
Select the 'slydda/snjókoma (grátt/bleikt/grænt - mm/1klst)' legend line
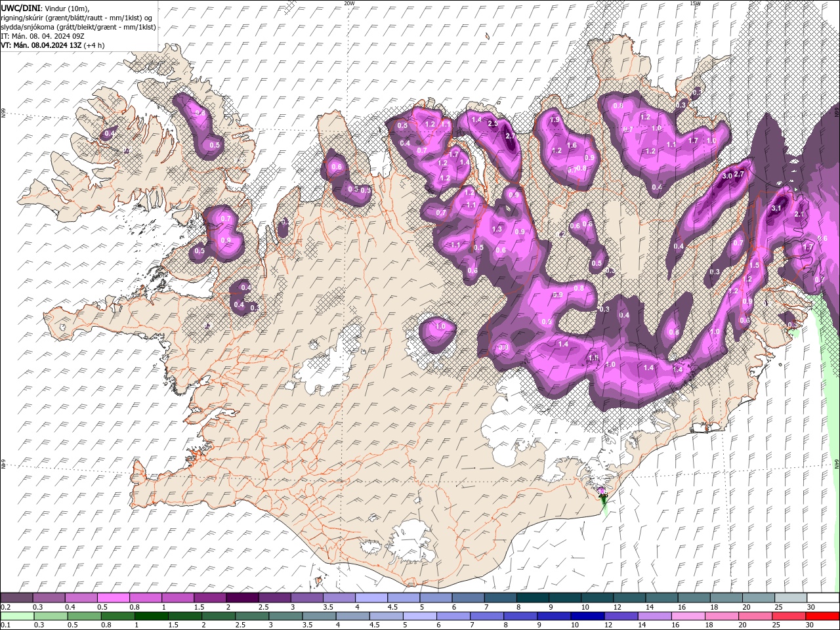[78, 27]
